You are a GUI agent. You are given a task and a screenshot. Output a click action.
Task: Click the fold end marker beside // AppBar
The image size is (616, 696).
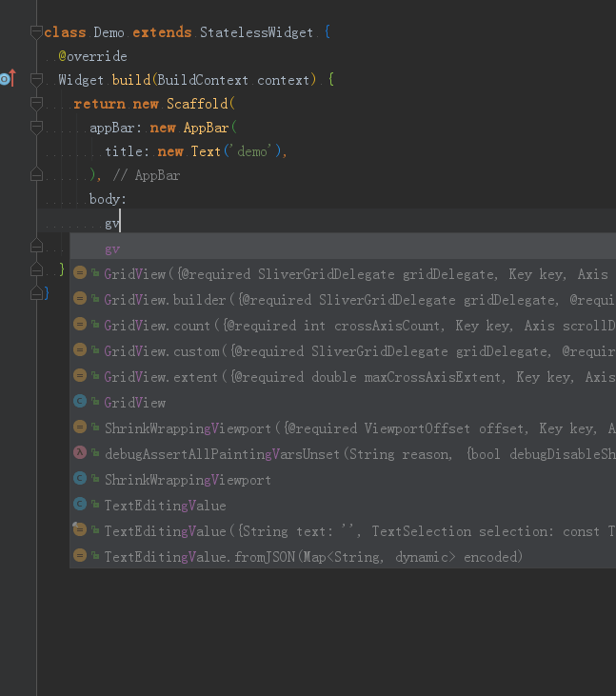tap(36, 175)
